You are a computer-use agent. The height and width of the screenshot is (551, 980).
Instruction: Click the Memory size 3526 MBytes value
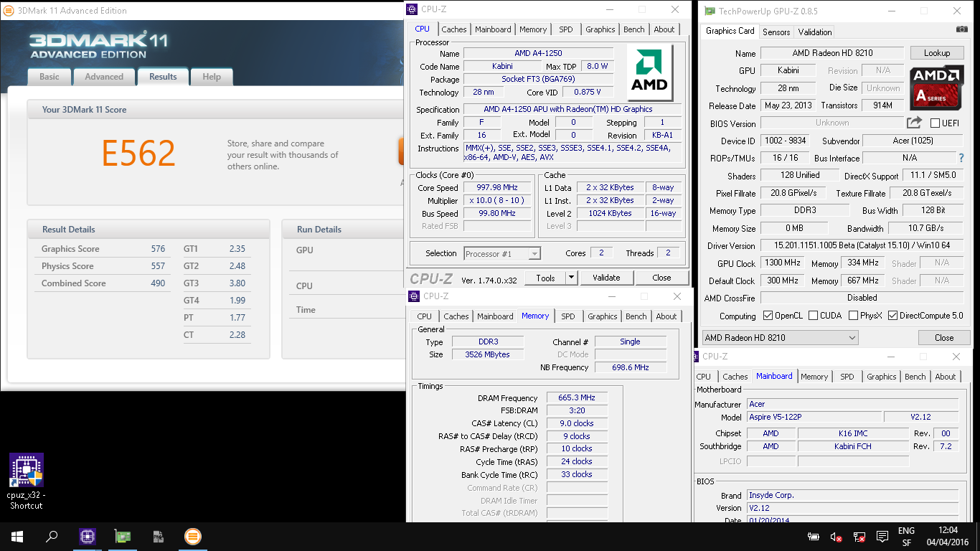488,354
